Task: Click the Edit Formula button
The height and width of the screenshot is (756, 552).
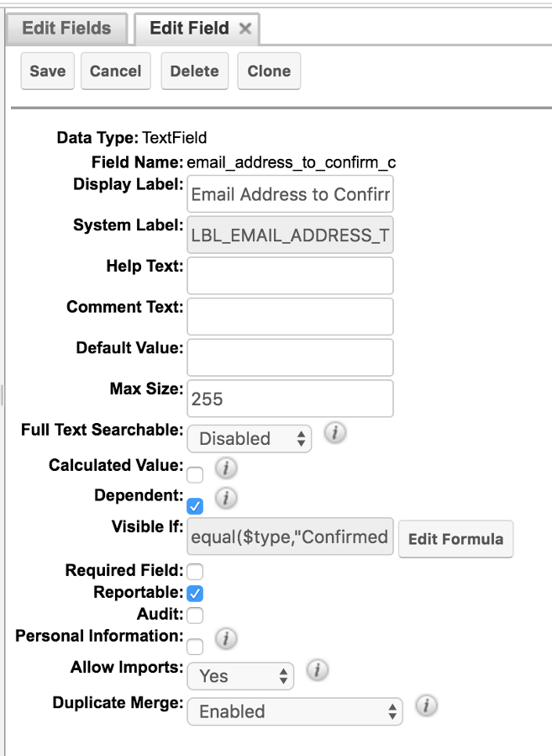Action: click(x=455, y=538)
